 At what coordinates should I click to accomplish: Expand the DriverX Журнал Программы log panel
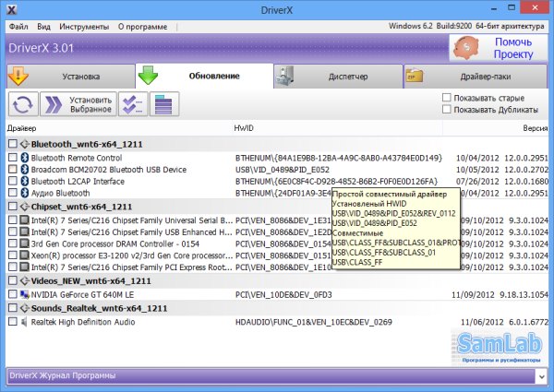539,376
